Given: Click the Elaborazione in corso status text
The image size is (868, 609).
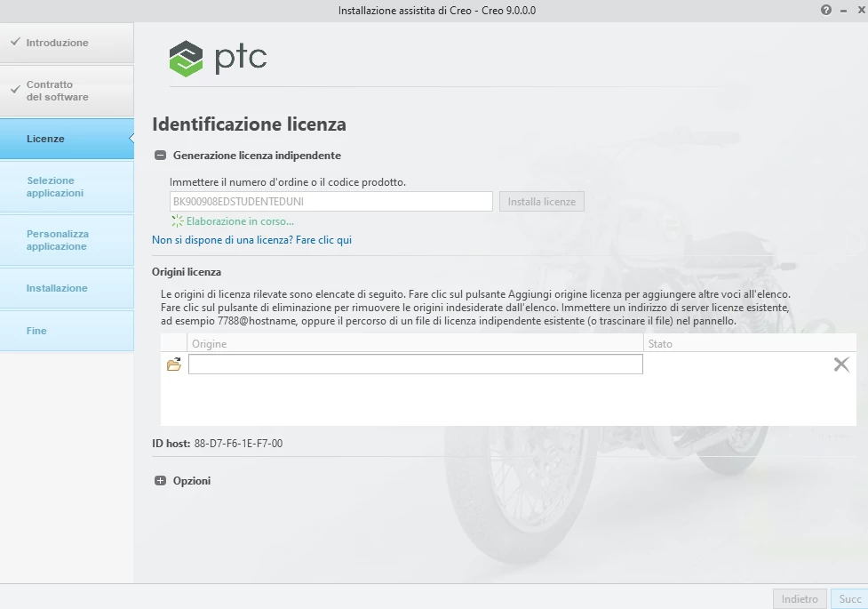Looking at the screenshot, I should pos(240,221).
